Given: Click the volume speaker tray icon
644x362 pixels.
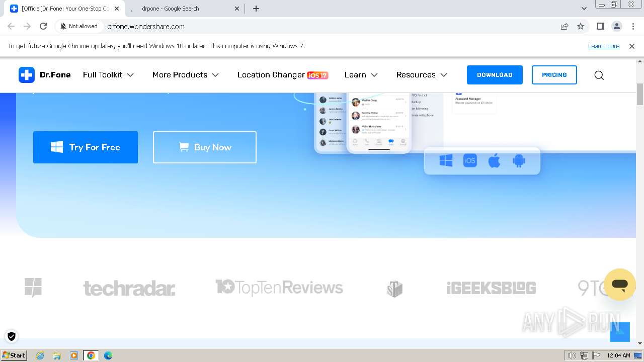Looking at the screenshot, I should click(572, 355).
